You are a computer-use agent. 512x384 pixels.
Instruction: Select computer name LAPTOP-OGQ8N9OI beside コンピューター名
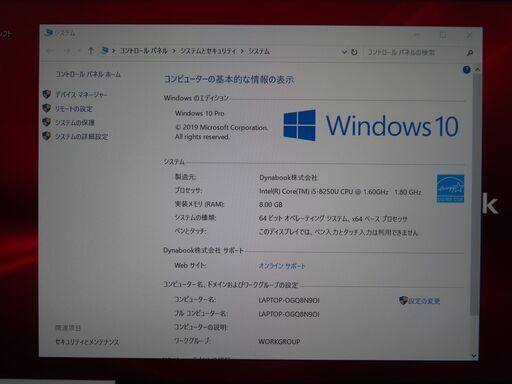[289, 300]
